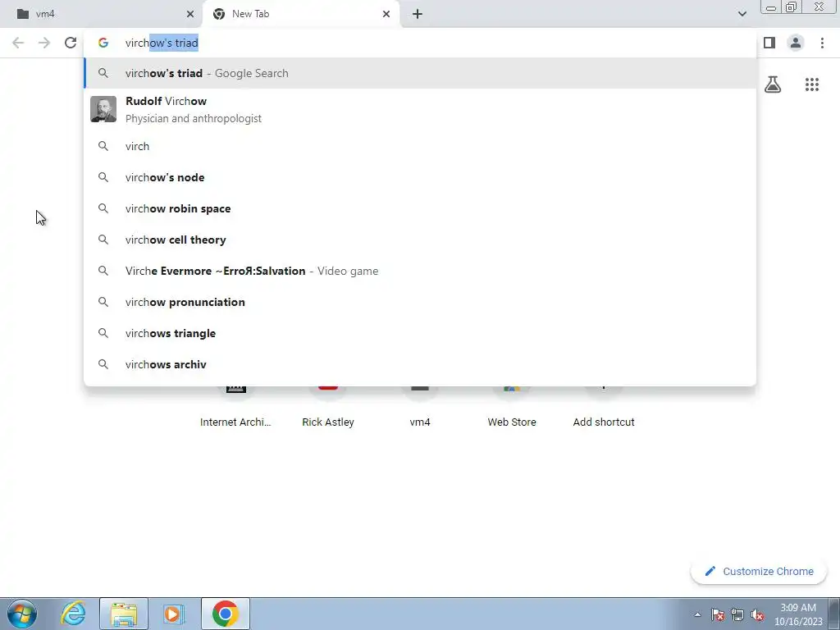Select virchow pronunciation suggestion
The height and width of the screenshot is (630, 840).
pos(420,302)
